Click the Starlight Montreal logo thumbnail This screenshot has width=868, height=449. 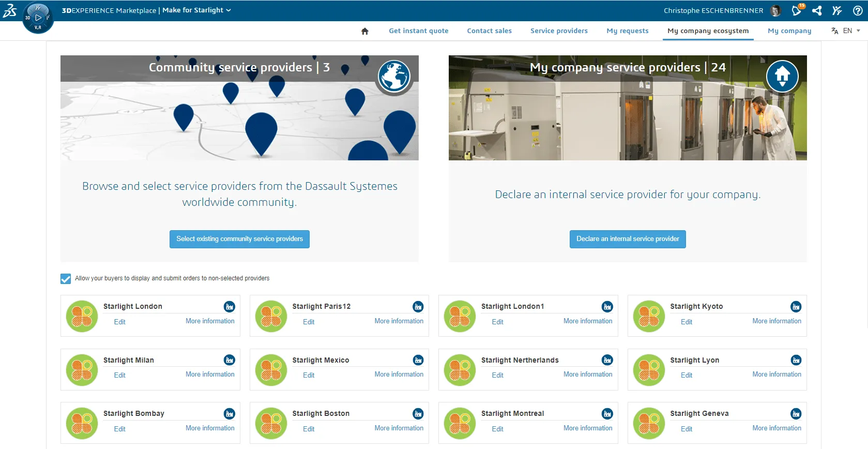tap(460, 423)
